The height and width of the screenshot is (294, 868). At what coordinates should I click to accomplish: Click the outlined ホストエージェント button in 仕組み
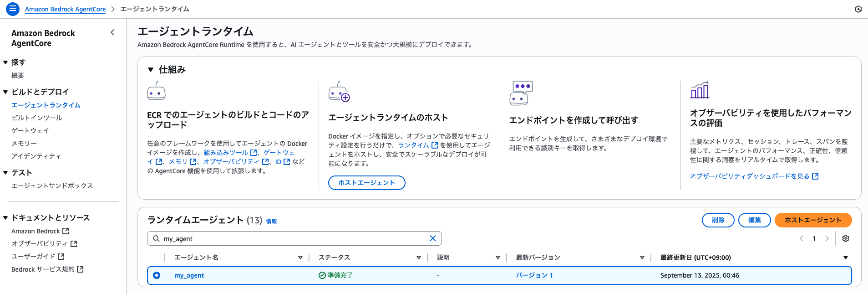point(367,183)
